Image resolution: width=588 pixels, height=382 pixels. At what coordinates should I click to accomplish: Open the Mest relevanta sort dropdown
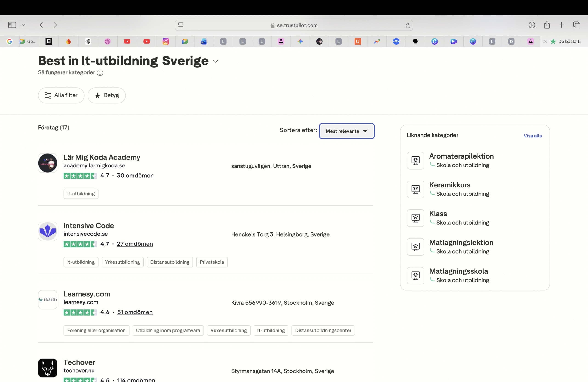[347, 131]
